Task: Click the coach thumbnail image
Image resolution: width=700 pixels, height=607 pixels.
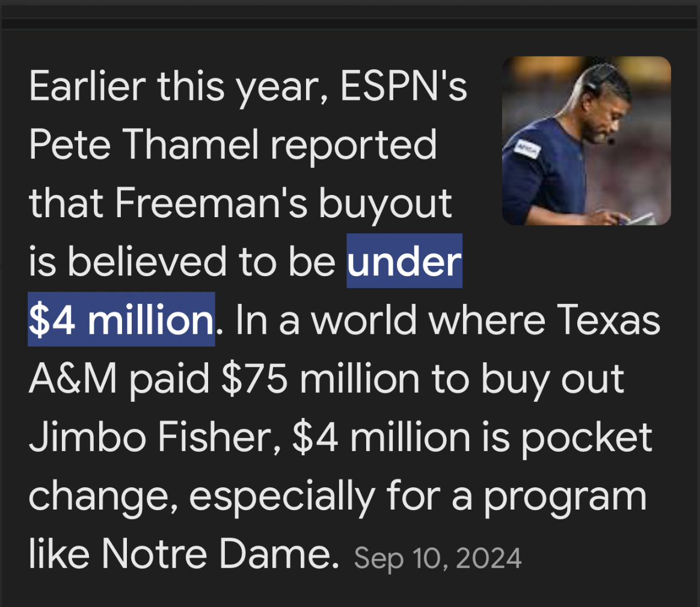Action: point(586,141)
